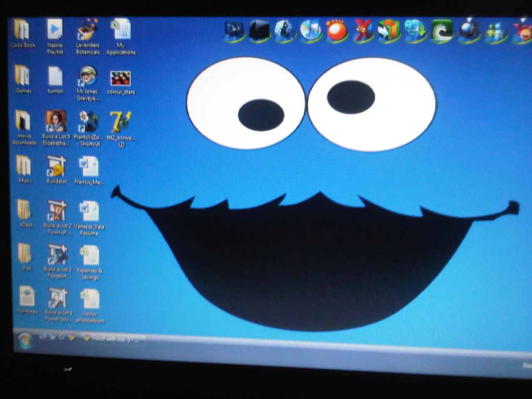
Task: Click the Ares dock icon
Action: coord(415,30)
